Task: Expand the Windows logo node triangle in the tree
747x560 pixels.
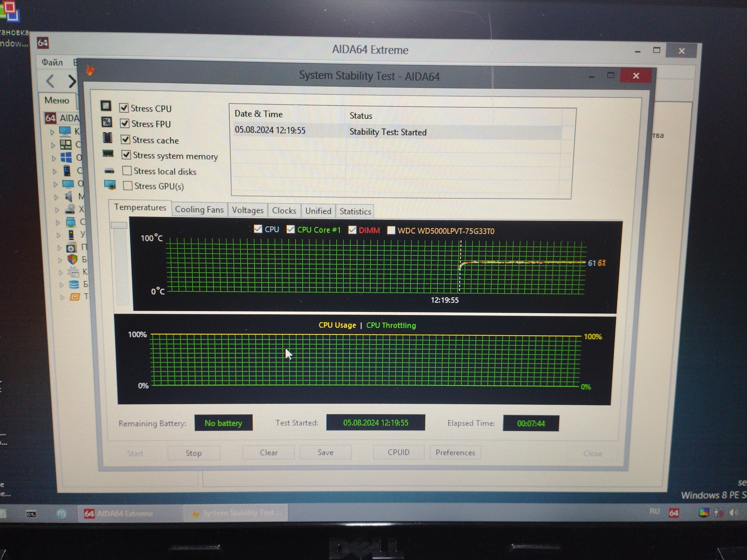Action: click(54, 158)
